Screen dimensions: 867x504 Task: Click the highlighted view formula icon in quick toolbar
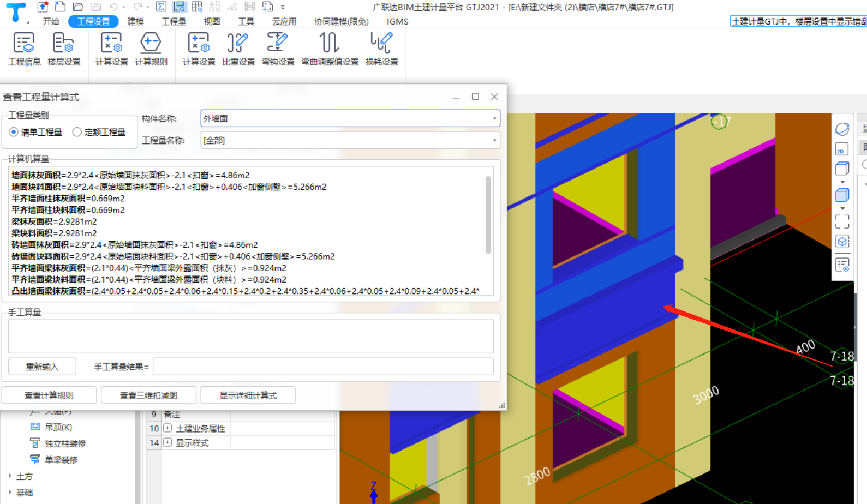(x=178, y=7)
